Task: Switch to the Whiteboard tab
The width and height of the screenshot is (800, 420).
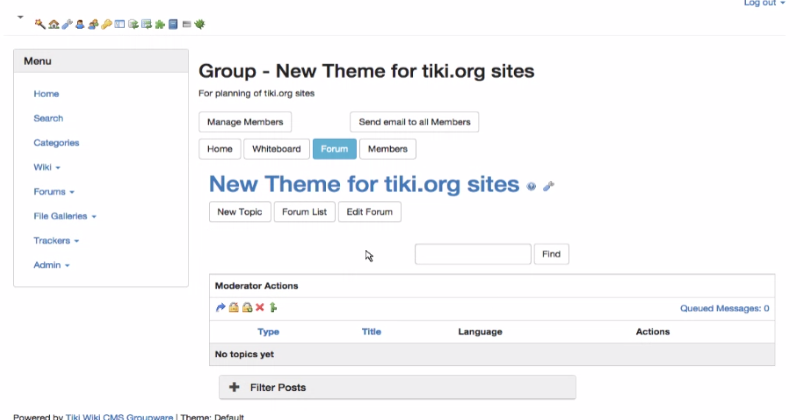Action: pyautogui.click(x=277, y=149)
